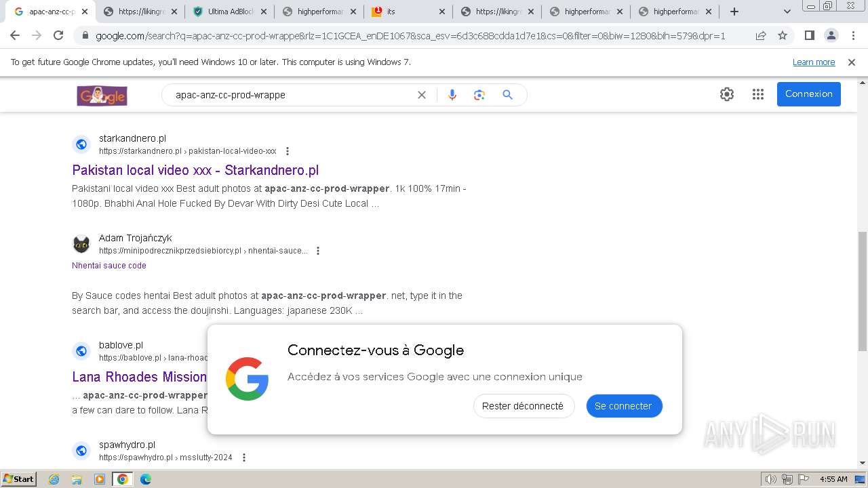Open options for the spawhydro.pl result

[x=244, y=457]
